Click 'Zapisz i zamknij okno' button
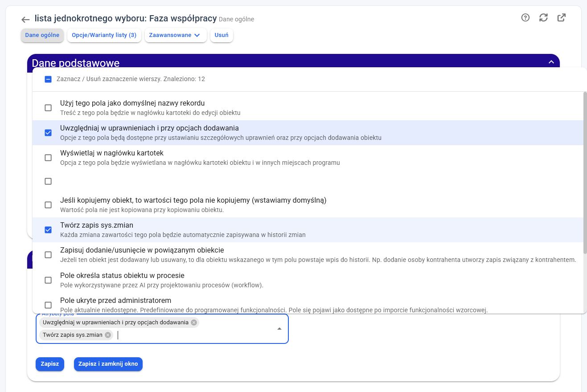Image resolution: width=587 pixels, height=392 pixels. (108, 364)
